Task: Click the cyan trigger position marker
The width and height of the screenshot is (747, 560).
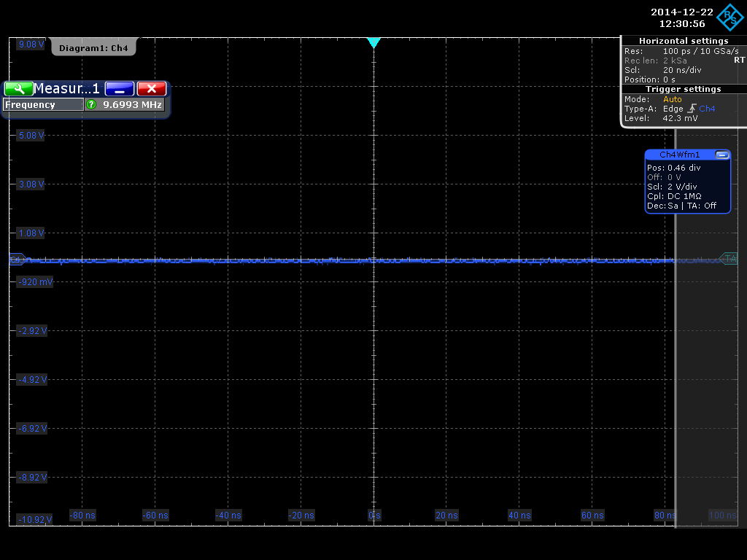Action: point(373,43)
